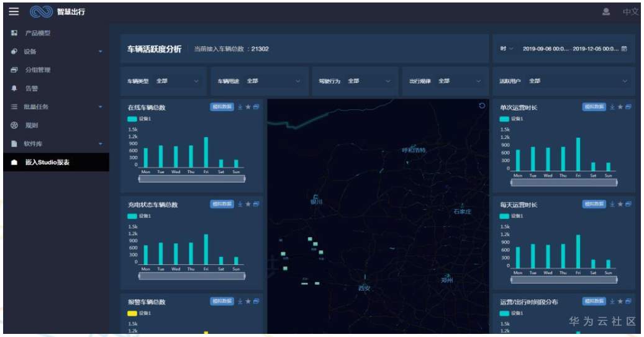This screenshot has width=644, height=337.
Task: Download the 报警车辆总数 chart
Action: click(x=240, y=301)
